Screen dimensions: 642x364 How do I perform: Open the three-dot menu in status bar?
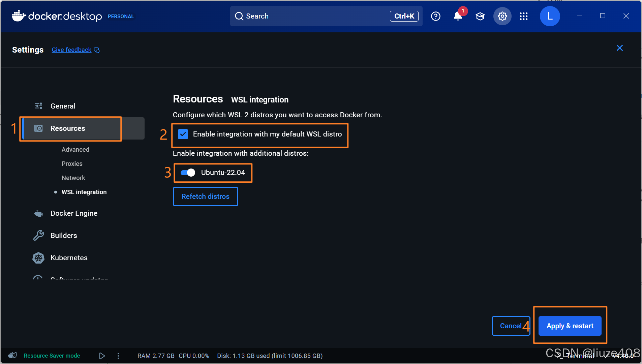[118, 356]
